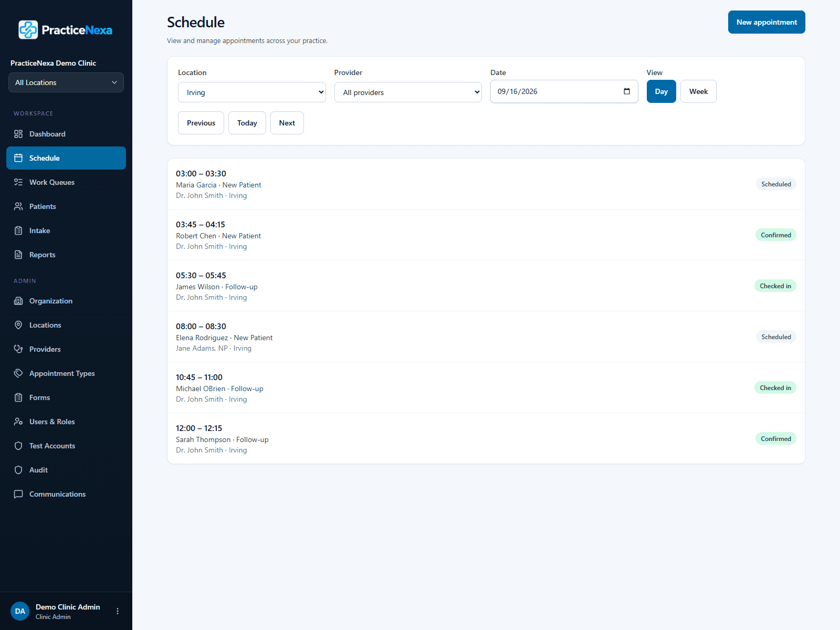
Task: Click the PracticeNexa logo icon
Action: pyautogui.click(x=28, y=30)
